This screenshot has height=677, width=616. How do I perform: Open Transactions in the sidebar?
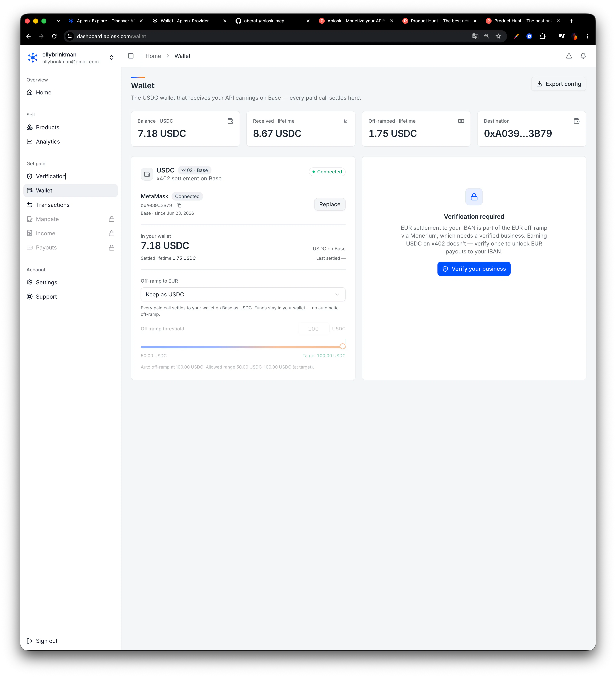[x=70, y=205]
